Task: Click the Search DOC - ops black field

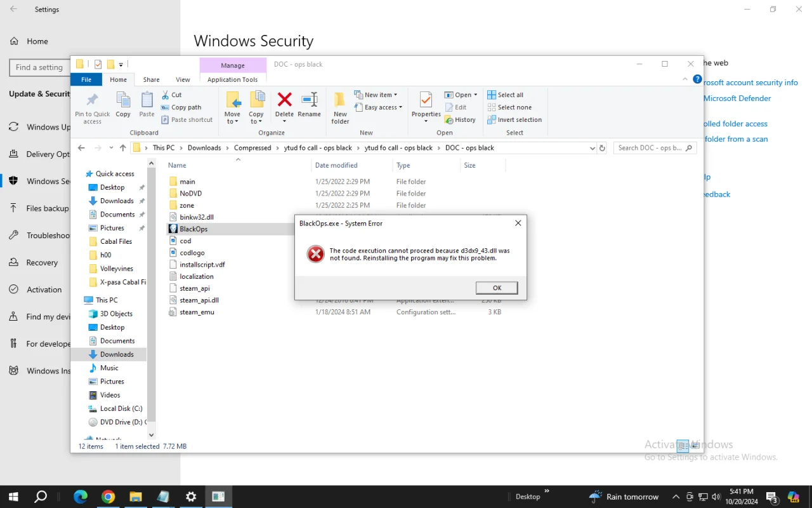Action: (x=655, y=148)
